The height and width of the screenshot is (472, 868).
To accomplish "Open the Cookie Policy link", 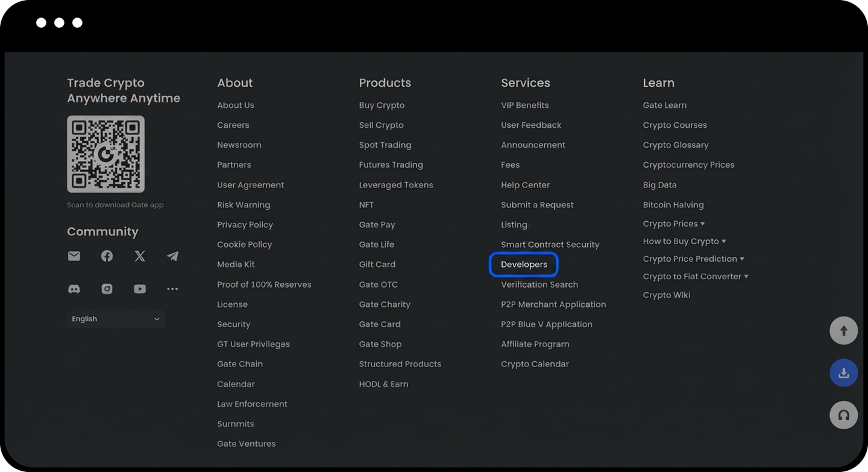I will click(x=245, y=245).
